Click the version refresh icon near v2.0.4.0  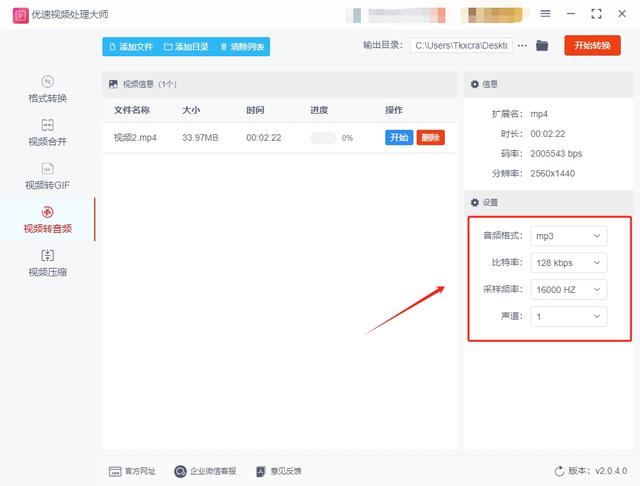tap(559, 471)
